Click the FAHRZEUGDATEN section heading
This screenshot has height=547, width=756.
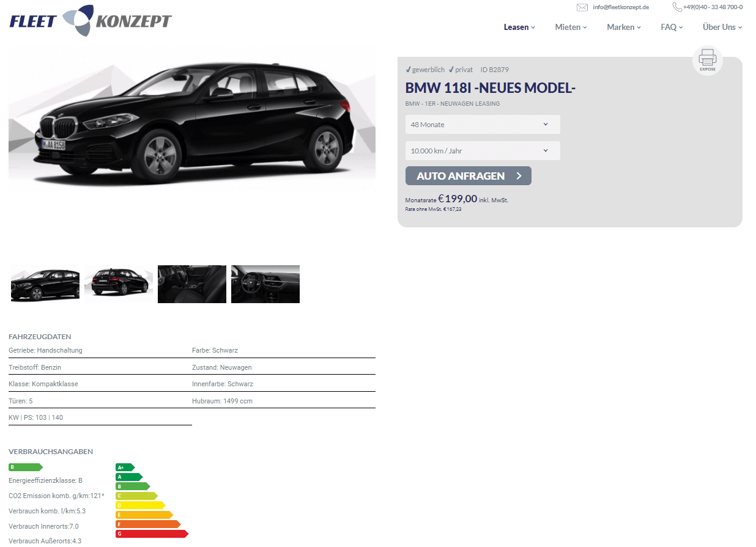click(40, 337)
